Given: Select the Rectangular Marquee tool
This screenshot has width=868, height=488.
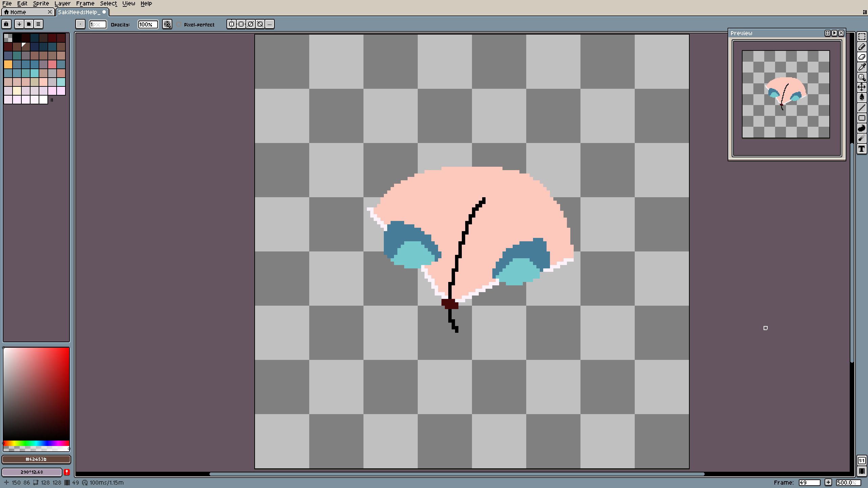Looking at the screenshot, I should (862, 37).
